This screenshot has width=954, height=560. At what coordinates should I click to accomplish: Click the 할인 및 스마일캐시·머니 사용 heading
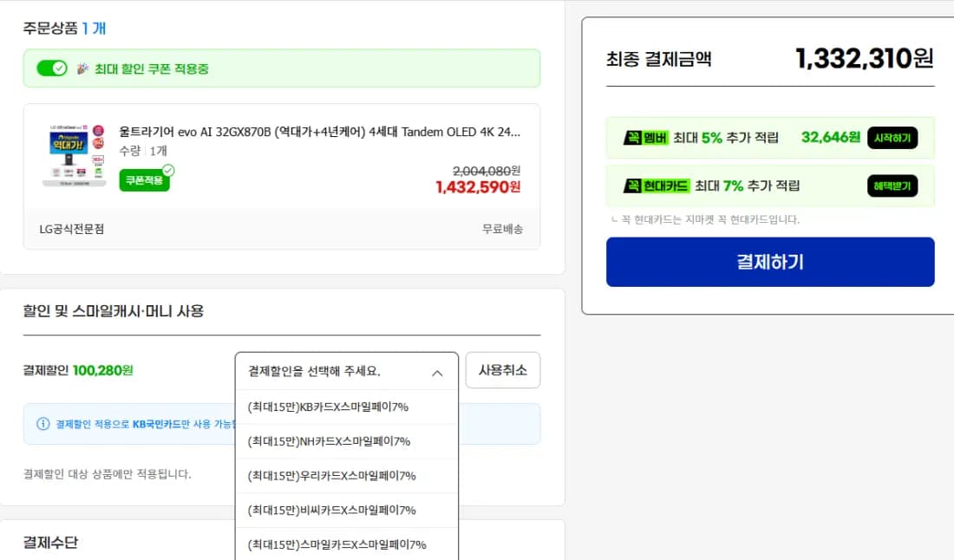tap(113, 310)
